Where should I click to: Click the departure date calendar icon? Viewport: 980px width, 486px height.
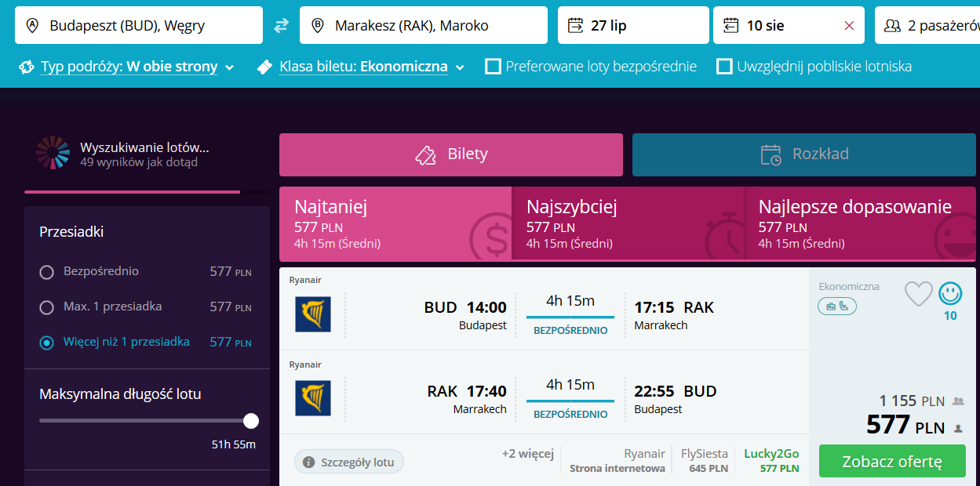(x=575, y=26)
